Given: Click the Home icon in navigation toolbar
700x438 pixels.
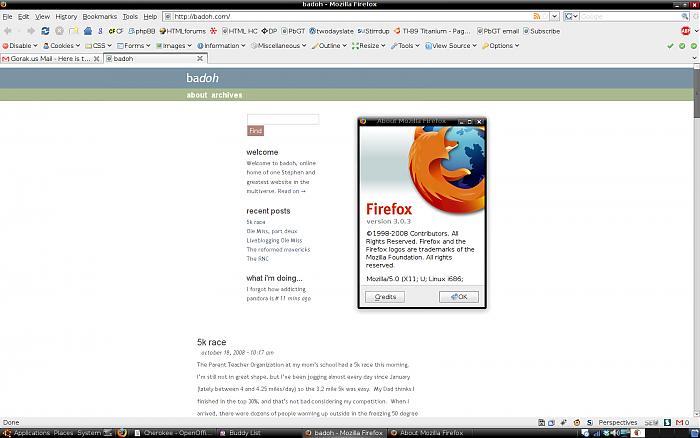Looking at the screenshot, I should [x=88, y=31].
